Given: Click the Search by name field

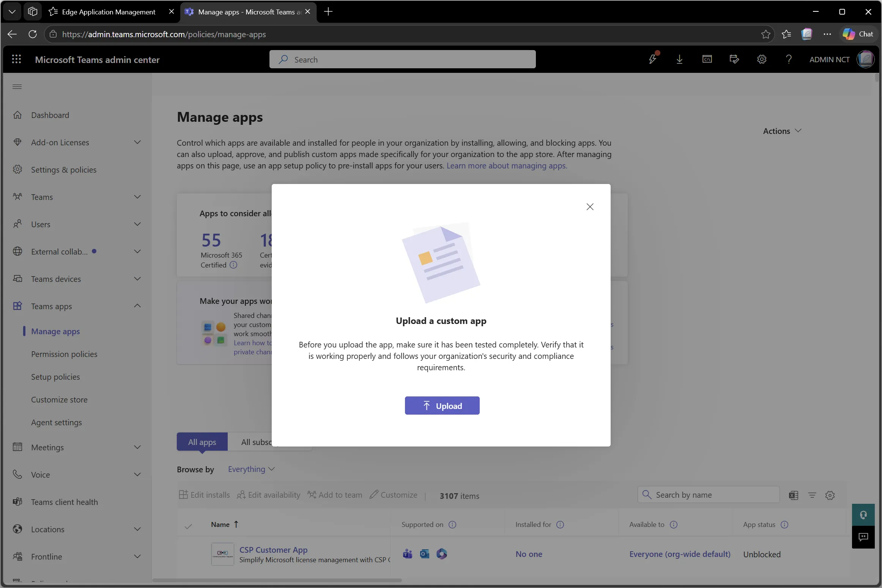Looking at the screenshot, I should pos(709,495).
